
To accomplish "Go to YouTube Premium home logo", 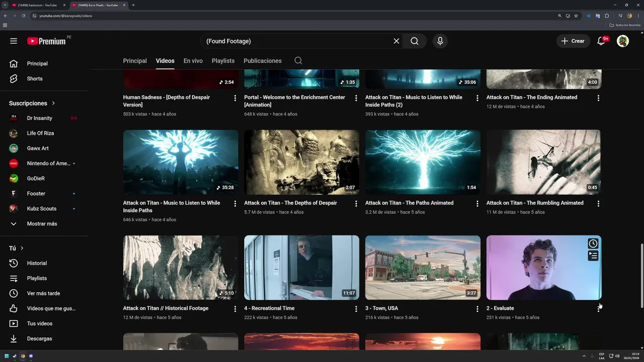I will click(x=46, y=41).
